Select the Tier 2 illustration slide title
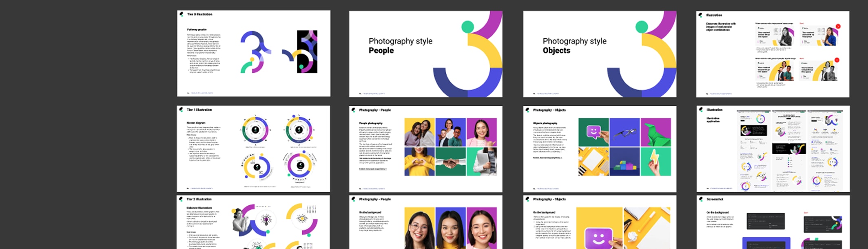Screen dimensions: 868x249 tap(199, 199)
